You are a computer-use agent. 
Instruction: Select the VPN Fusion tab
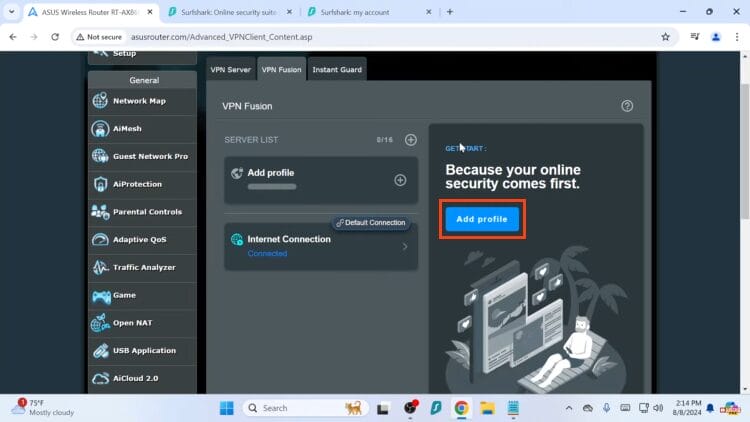point(281,69)
